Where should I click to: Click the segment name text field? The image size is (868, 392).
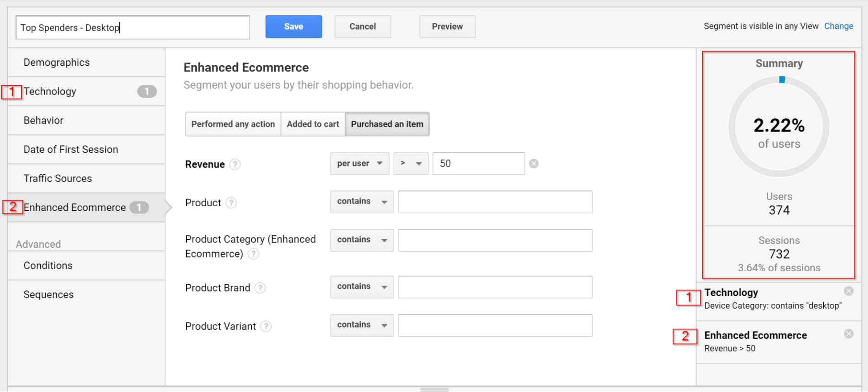pyautogui.click(x=132, y=28)
